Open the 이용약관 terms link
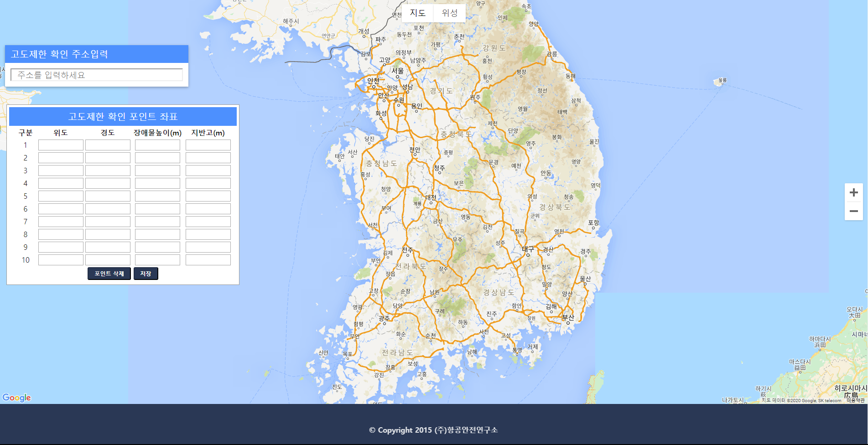The width and height of the screenshot is (868, 445). coord(856,400)
